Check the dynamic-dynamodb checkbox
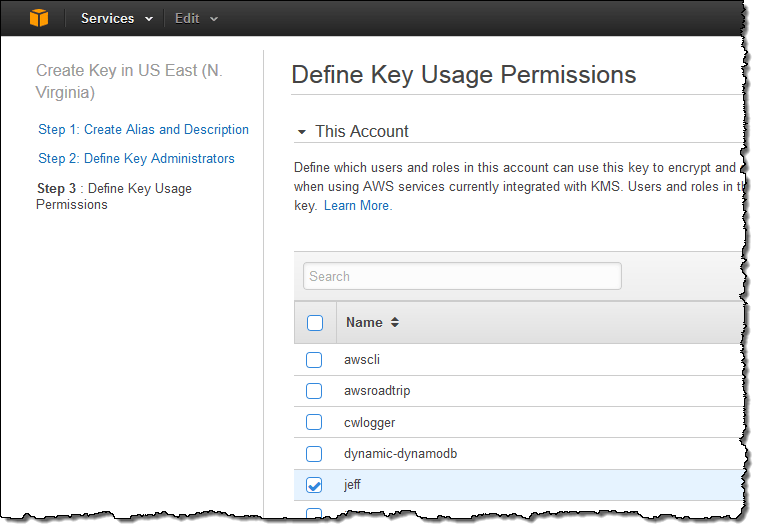The width and height of the screenshot is (758, 529). (x=314, y=454)
